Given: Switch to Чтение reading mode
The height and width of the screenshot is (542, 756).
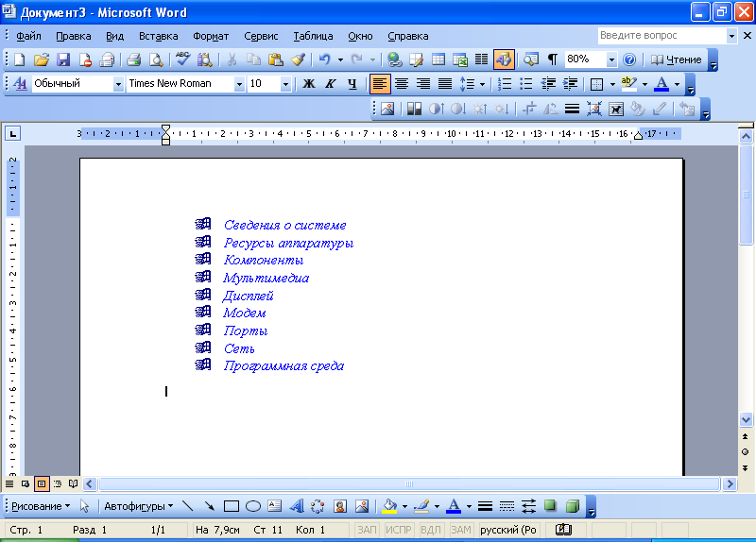Looking at the screenshot, I should [x=676, y=59].
